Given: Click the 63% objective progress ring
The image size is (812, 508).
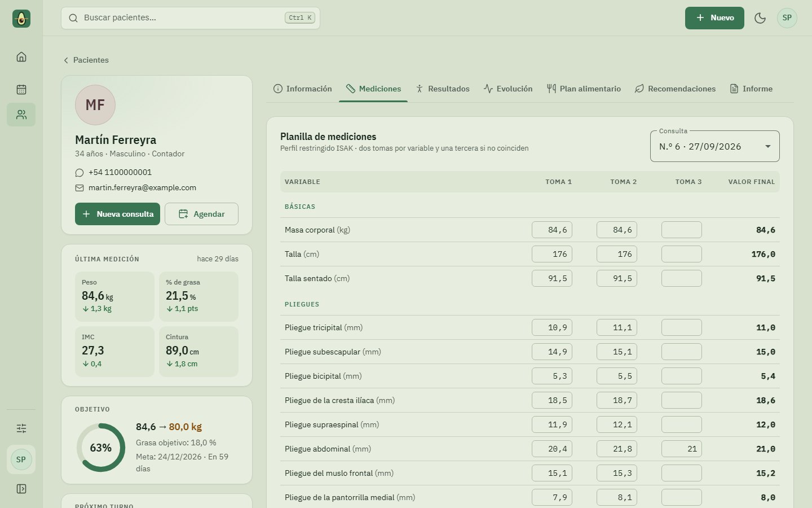Looking at the screenshot, I should (101, 448).
